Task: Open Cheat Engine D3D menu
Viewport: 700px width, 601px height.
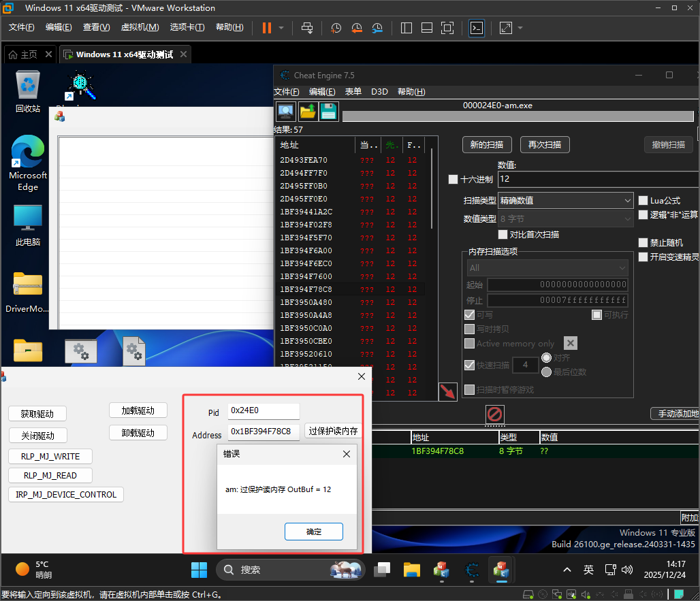Action: 379,92
